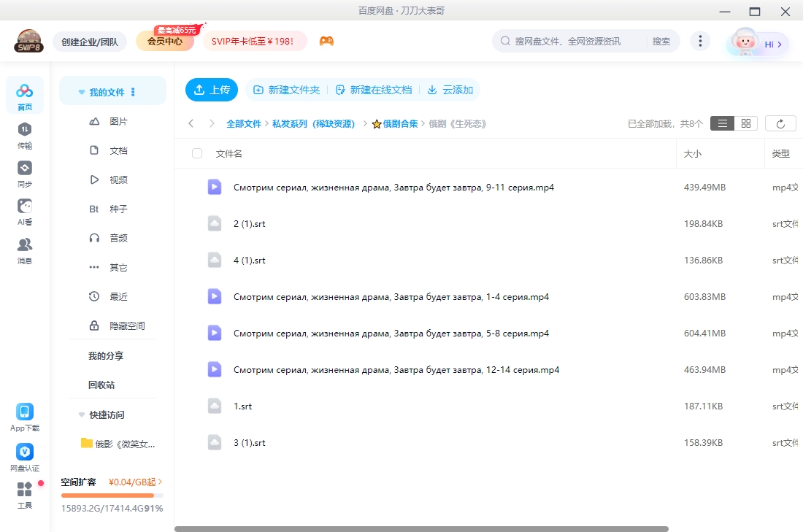Click the search magnifier icon
This screenshot has height=532, width=803.
(505, 41)
